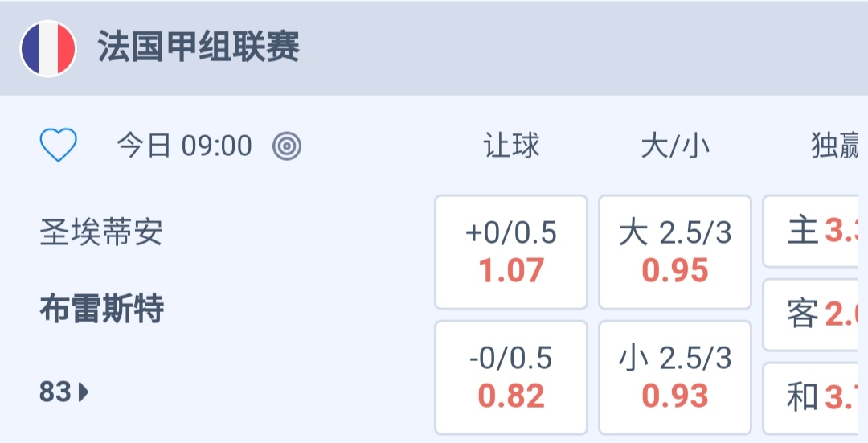Select the 独赢 moneyline column header
Viewport: 868px width, 443px height.
(836, 146)
